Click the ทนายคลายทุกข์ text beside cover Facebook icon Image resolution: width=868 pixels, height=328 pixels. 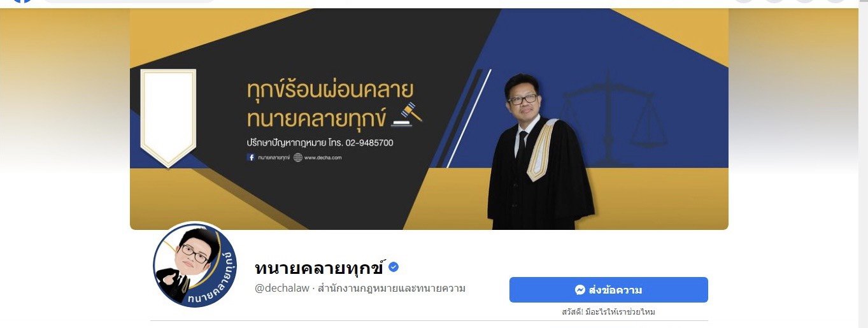[x=274, y=157]
